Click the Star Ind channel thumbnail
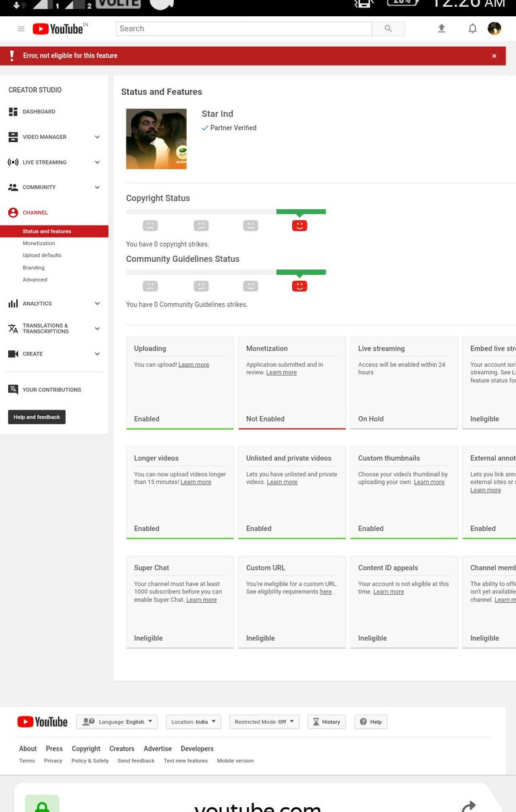 click(x=156, y=139)
